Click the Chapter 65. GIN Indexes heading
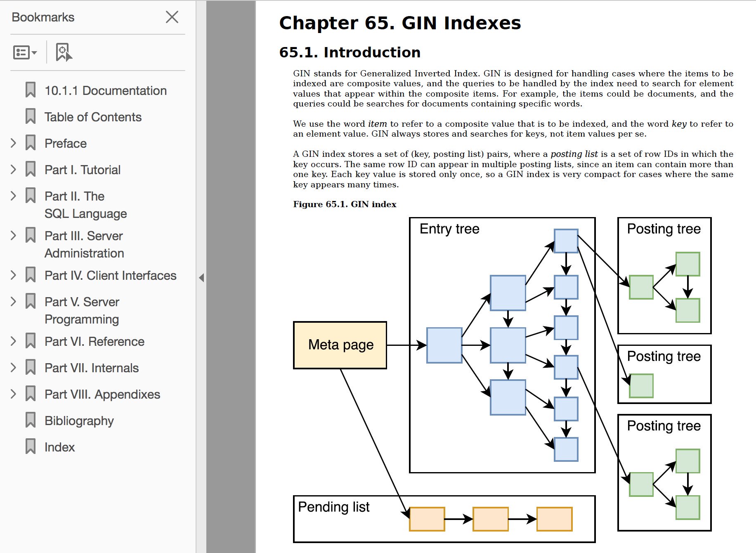Image resolution: width=756 pixels, height=553 pixels. [x=399, y=23]
